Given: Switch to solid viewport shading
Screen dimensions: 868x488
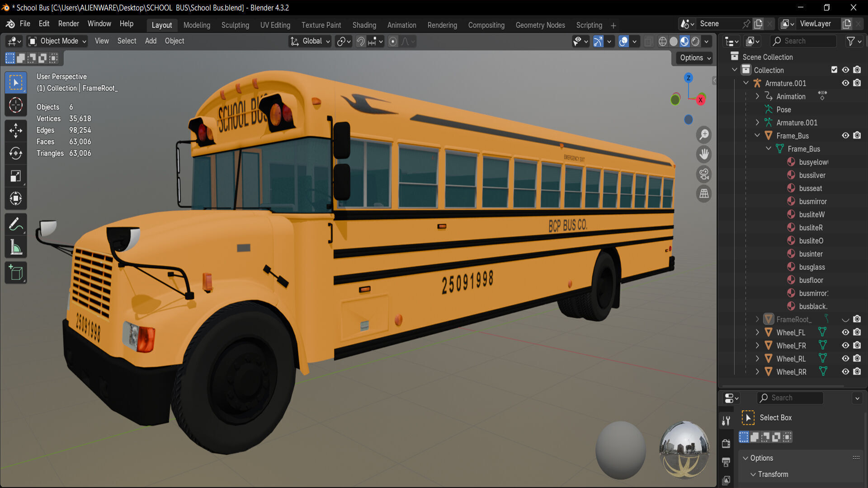Looking at the screenshot, I should (x=674, y=42).
